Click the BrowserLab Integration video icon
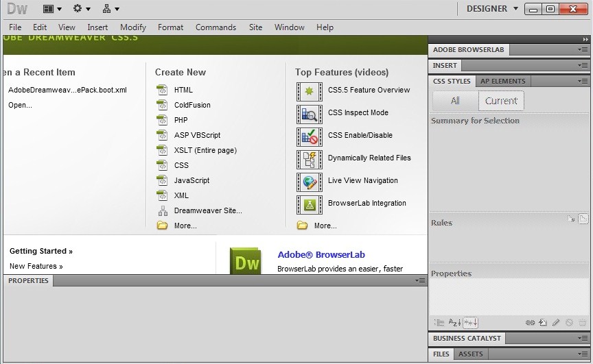Screen dimensions: 593x364 (310, 205)
